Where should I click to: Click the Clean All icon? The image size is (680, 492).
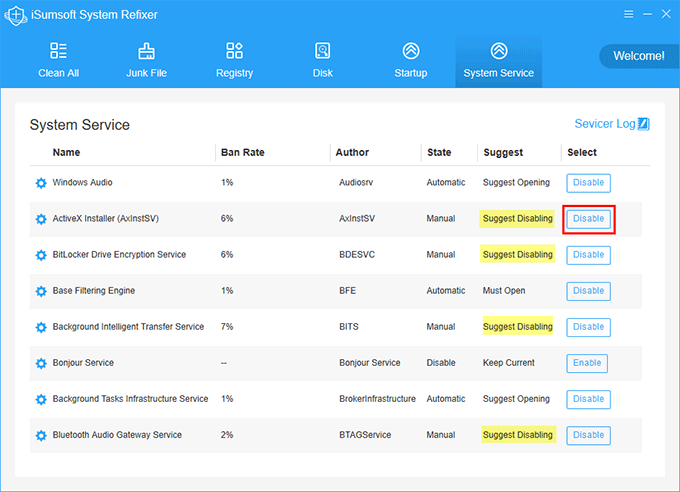[58, 50]
